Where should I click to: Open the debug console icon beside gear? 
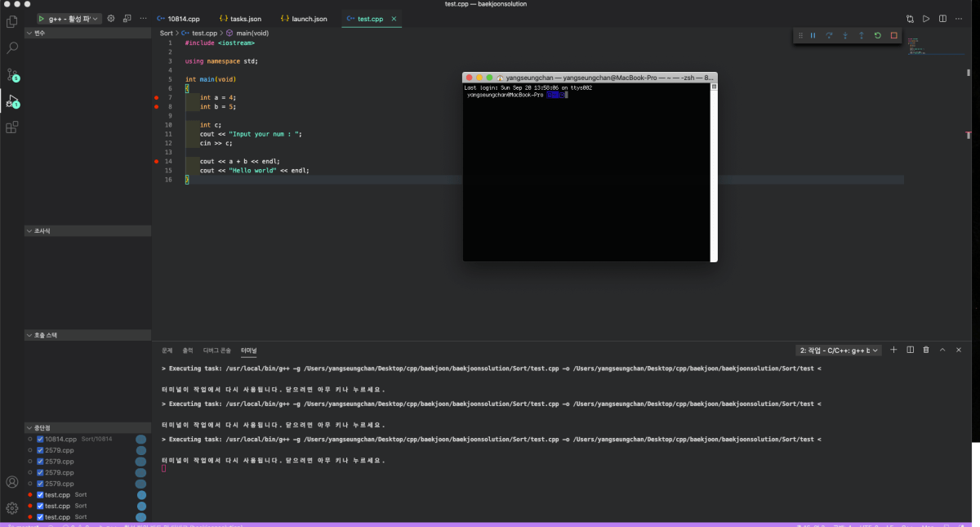point(127,18)
